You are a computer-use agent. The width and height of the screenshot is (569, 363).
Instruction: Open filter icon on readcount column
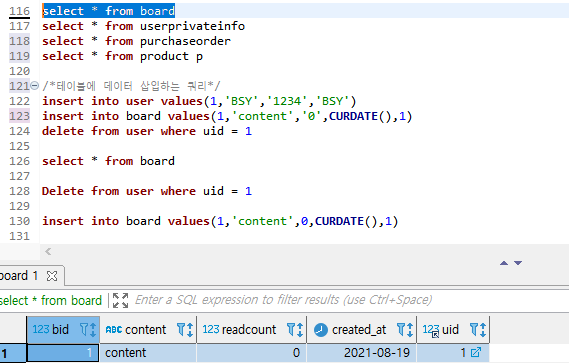291,330
